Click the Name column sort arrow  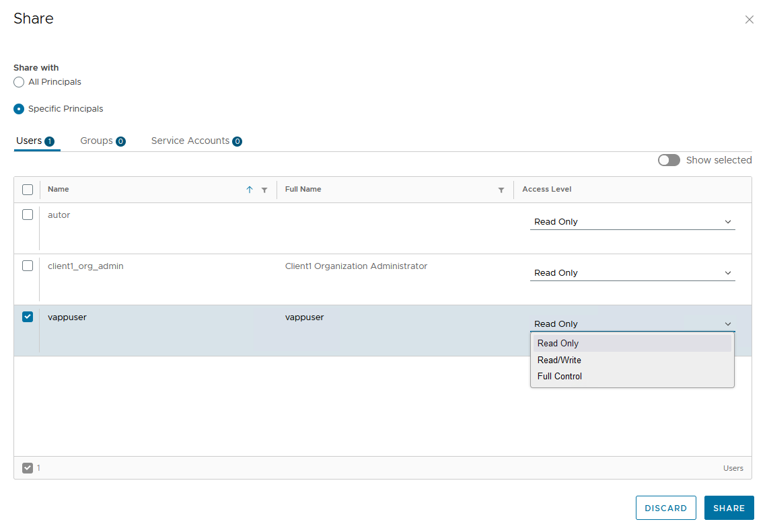[250, 190]
